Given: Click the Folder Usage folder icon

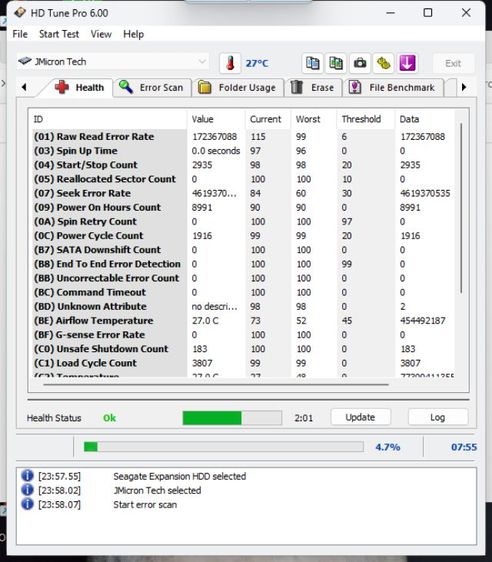Looking at the screenshot, I should (x=205, y=87).
